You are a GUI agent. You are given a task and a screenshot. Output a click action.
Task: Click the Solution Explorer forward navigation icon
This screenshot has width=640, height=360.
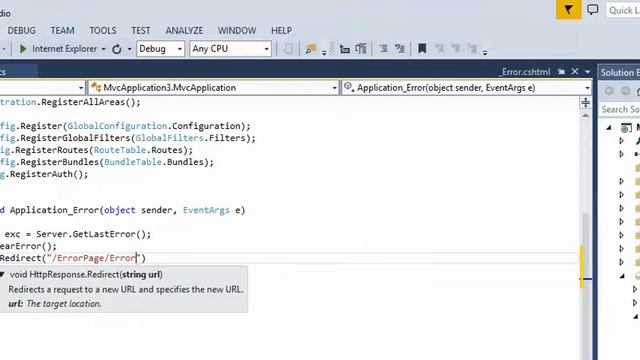(x=625, y=91)
